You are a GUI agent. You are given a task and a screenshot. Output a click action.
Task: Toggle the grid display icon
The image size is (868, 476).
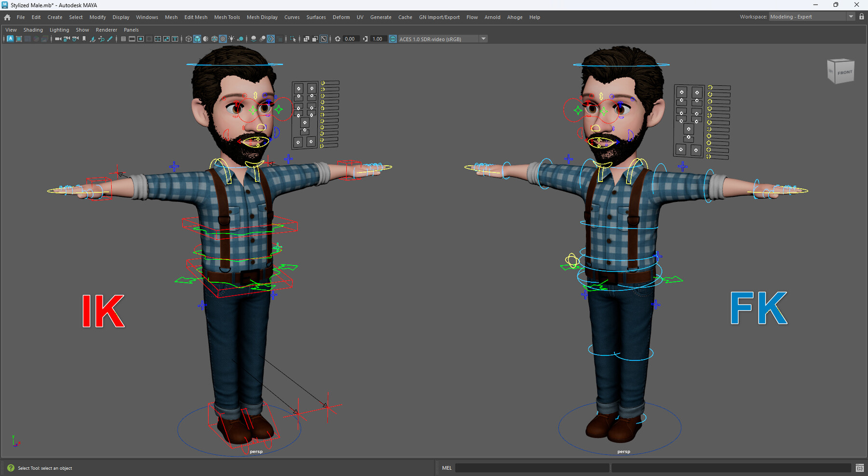point(123,39)
